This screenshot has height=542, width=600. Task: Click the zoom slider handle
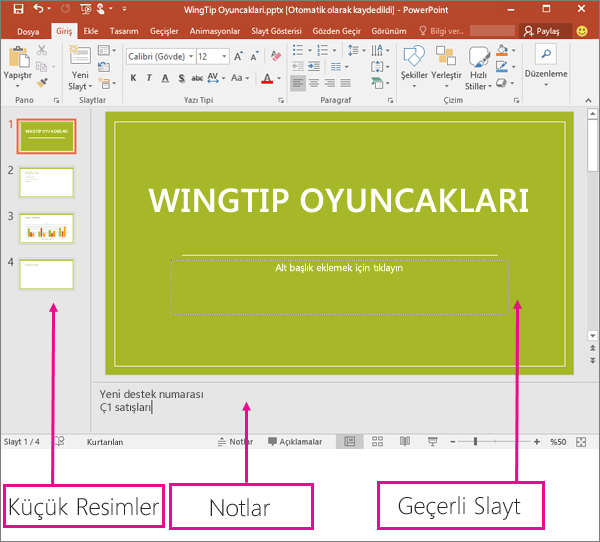pos(475,442)
